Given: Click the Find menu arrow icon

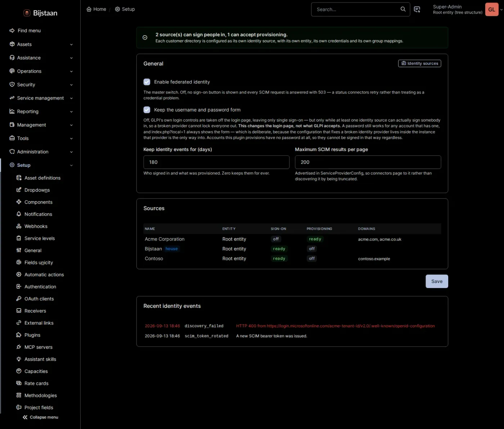Looking at the screenshot, I should [12, 31].
